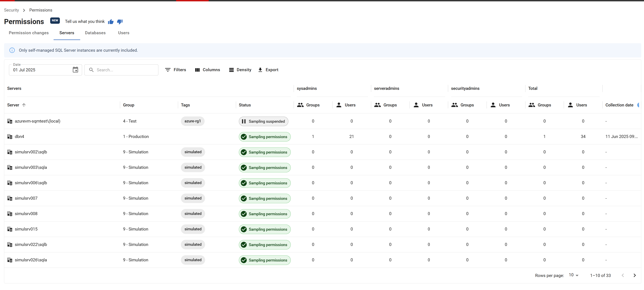Click the thumbs down feedback icon

120,22
